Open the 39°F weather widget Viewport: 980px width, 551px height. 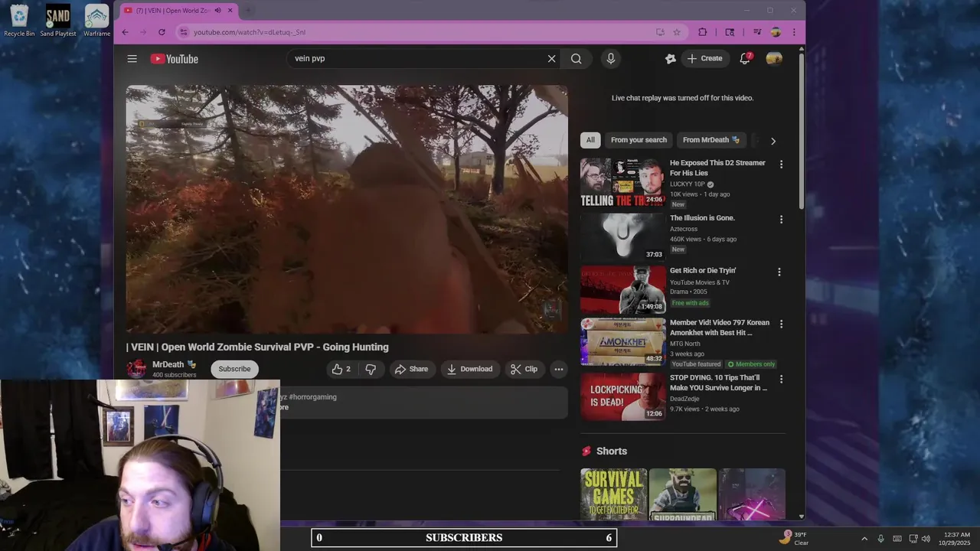(793, 538)
